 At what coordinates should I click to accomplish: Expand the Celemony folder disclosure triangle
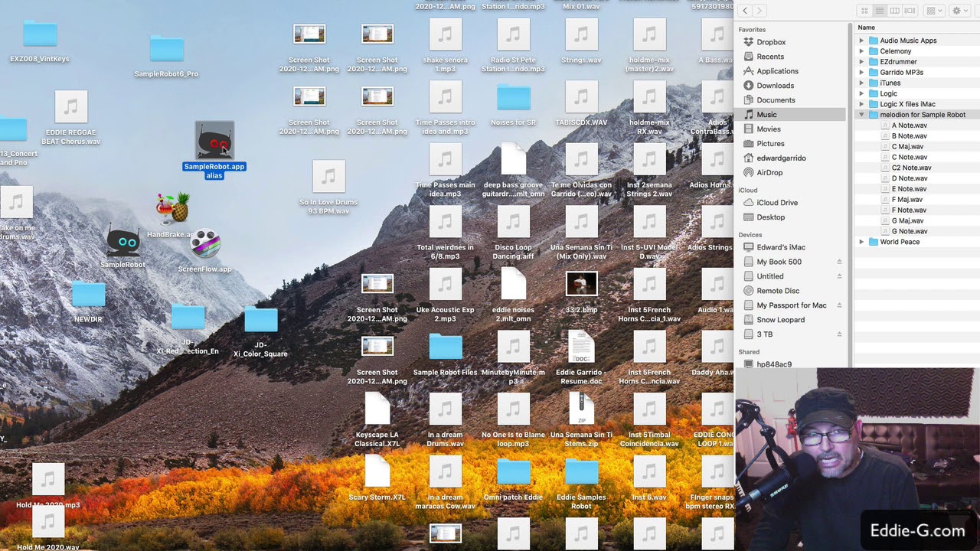[x=861, y=51]
